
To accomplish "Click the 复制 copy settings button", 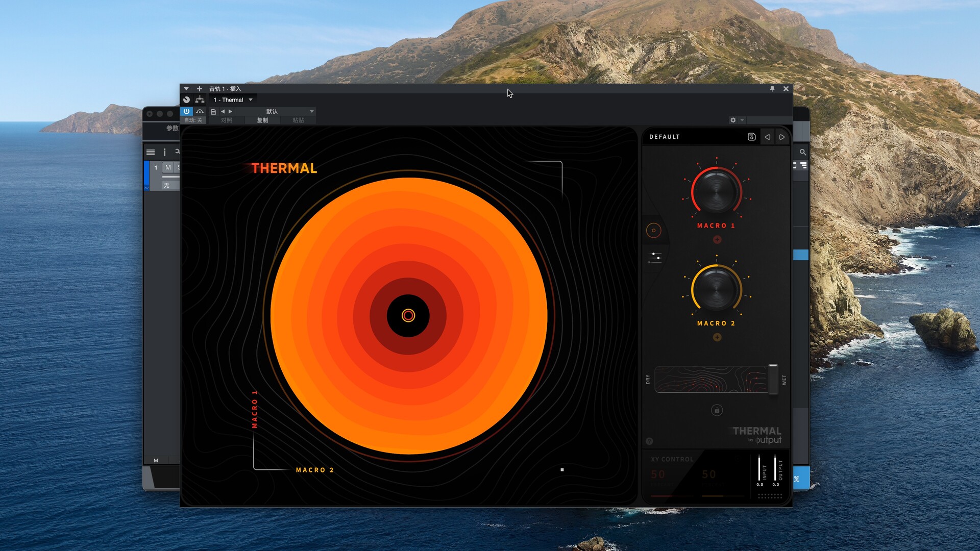I will point(262,120).
